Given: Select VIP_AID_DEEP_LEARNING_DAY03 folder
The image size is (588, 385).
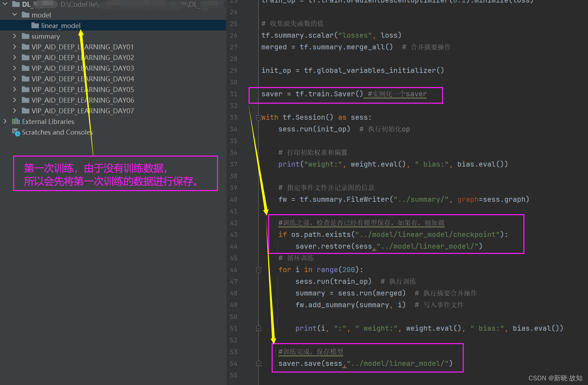Looking at the screenshot, I should (113, 68).
